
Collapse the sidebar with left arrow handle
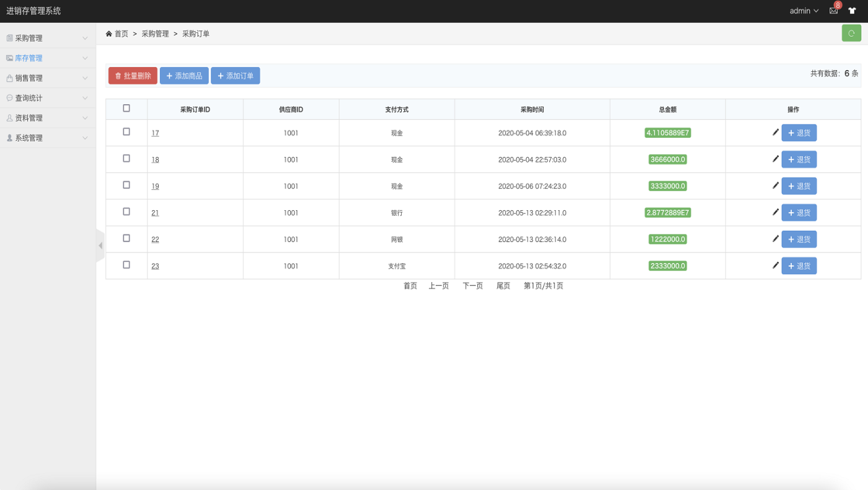click(100, 246)
